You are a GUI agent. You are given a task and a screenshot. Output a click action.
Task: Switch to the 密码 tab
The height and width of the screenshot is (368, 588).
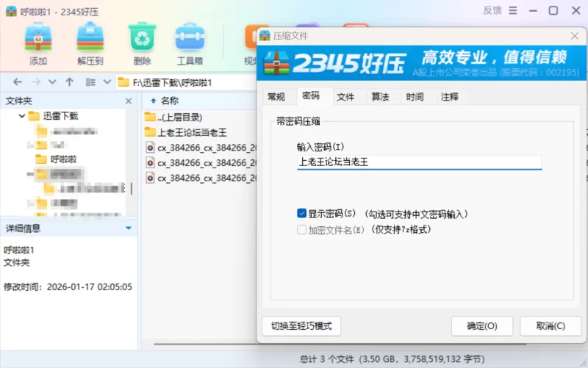[311, 96]
